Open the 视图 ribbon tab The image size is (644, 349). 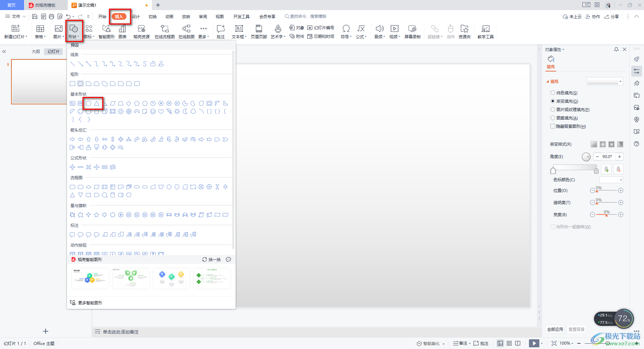pyautogui.click(x=220, y=16)
